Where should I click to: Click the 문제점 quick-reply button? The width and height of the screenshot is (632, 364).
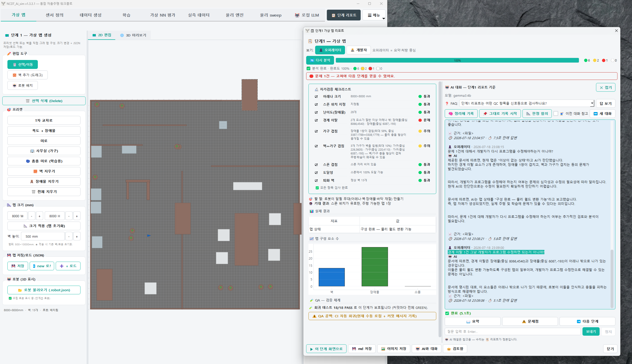[530, 321]
